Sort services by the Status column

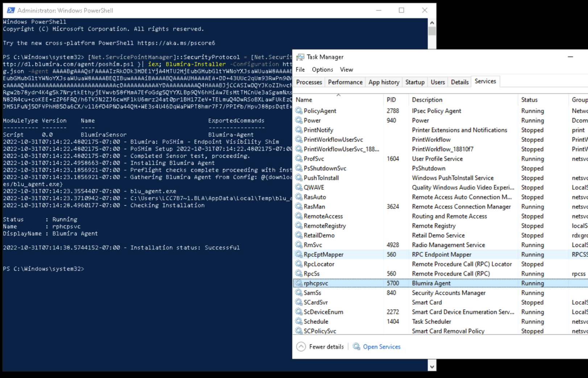click(529, 100)
